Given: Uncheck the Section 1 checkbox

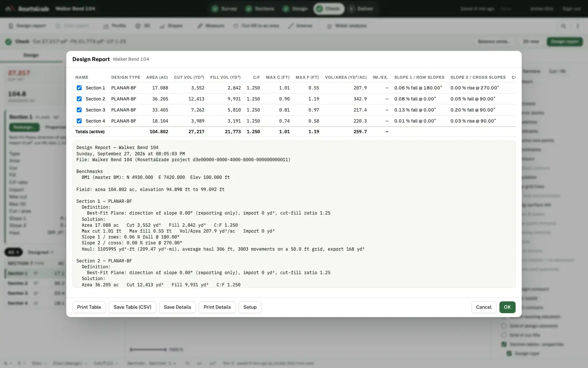Looking at the screenshot, I should coord(79,88).
